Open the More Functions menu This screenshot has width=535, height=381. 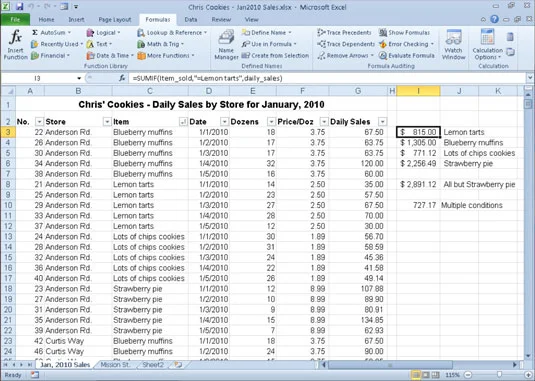tap(166, 56)
